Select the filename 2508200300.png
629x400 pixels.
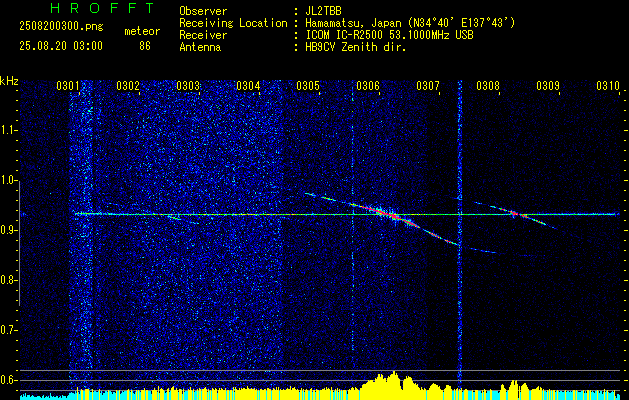61,27
